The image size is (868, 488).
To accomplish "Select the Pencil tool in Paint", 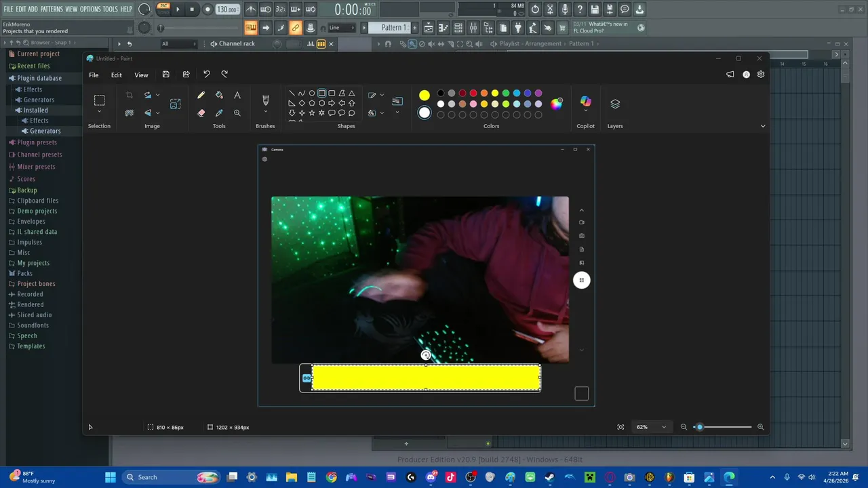I will click(x=201, y=96).
